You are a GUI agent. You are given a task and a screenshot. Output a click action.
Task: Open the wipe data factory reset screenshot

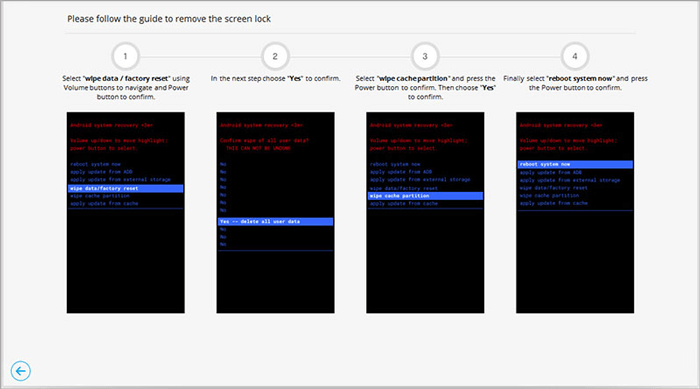(x=125, y=213)
